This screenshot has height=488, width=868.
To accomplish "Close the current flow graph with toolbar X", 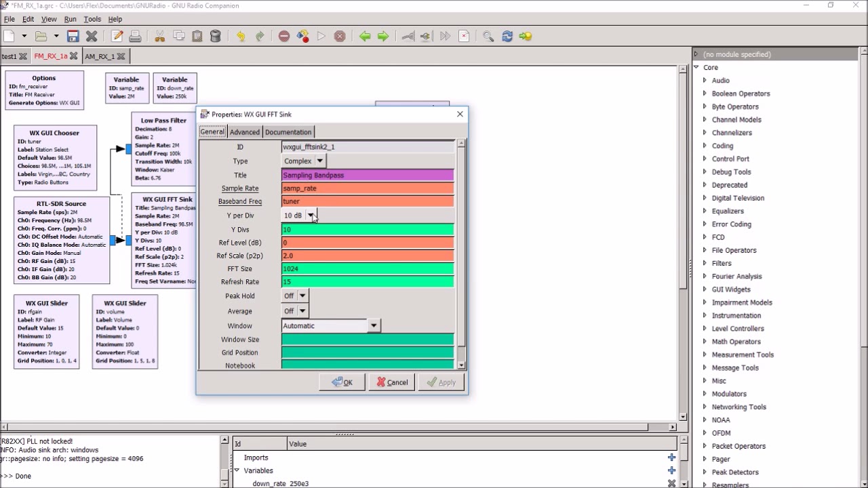I will (x=92, y=36).
